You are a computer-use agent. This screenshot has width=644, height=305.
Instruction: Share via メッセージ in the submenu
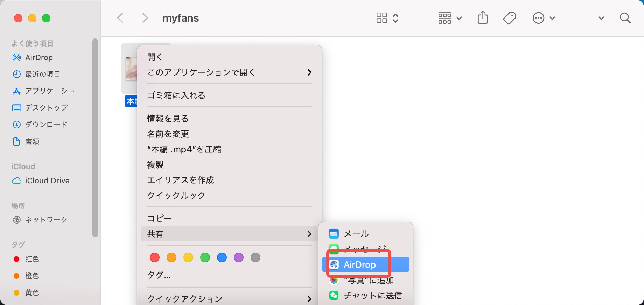(366, 249)
